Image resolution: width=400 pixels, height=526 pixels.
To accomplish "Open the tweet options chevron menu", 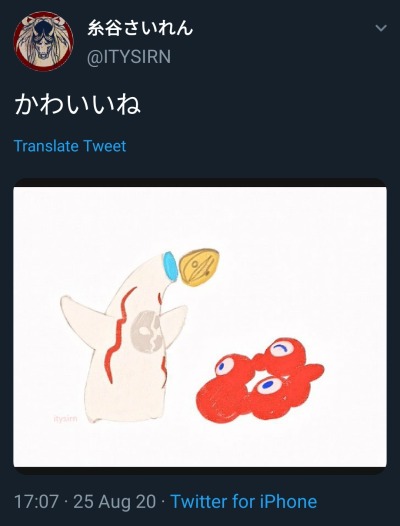I will tap(381, 28).
